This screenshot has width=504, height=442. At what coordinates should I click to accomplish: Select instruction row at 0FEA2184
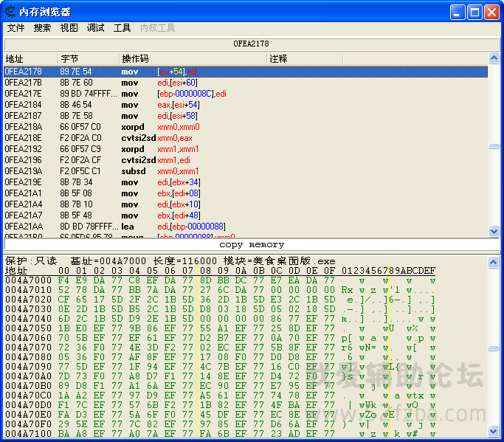[246, 105]
